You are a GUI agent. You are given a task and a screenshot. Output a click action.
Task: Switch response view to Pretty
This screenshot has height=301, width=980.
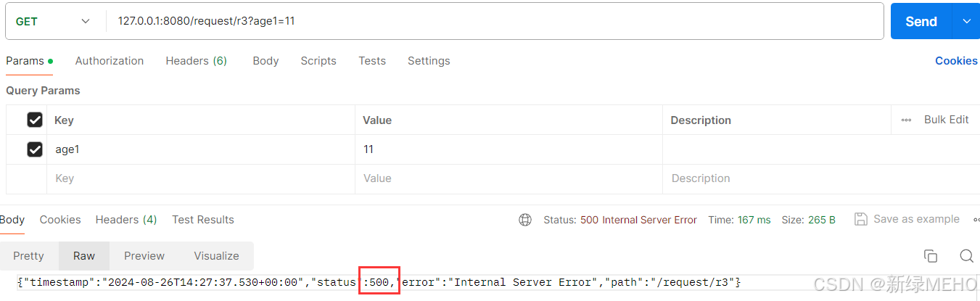(28, 256)
